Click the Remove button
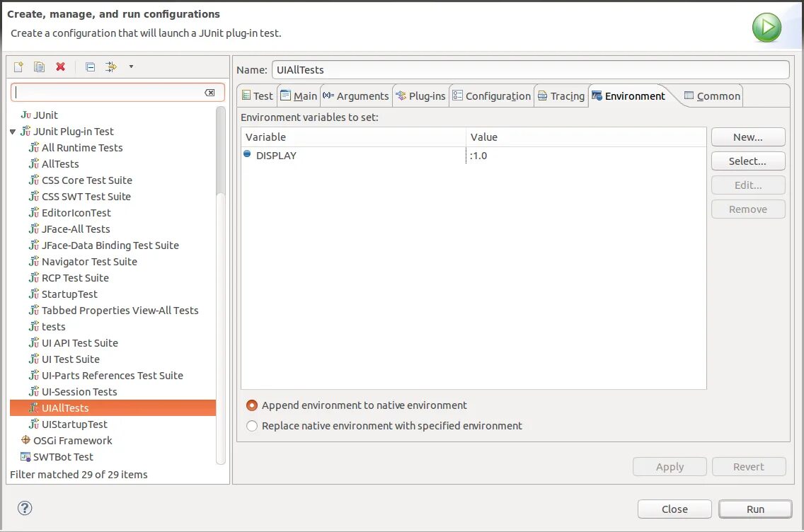The height and width of the screenshot is (532, 804). coord(748,209)
